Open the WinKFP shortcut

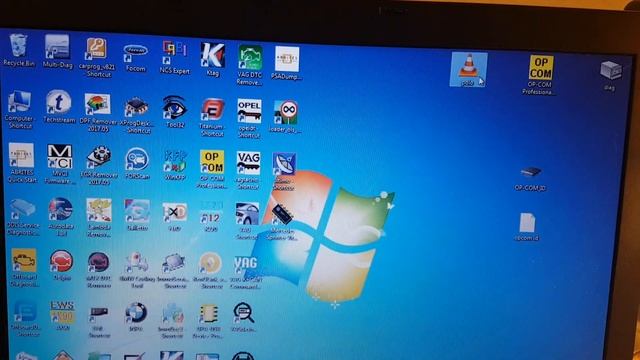(175, 161)
